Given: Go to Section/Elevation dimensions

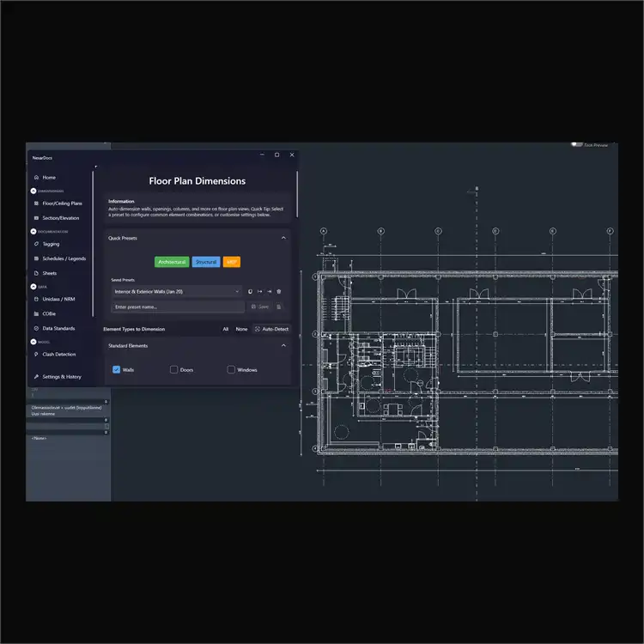Looking at the screenshot, I should coord(57,218).
